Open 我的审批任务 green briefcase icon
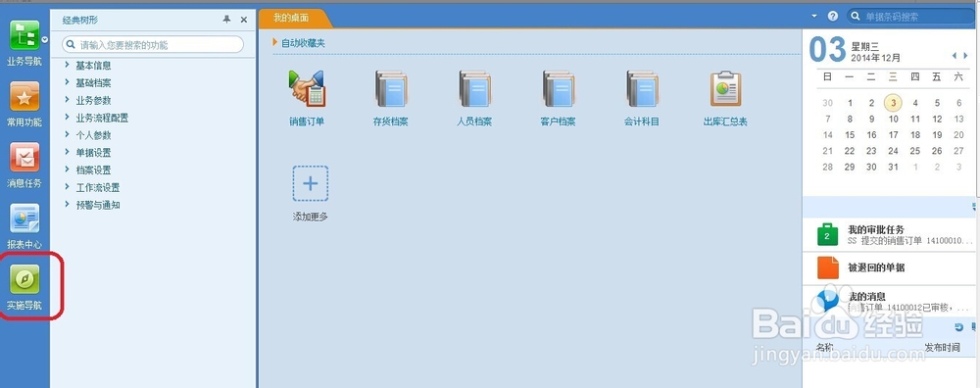 coord(827,235)
